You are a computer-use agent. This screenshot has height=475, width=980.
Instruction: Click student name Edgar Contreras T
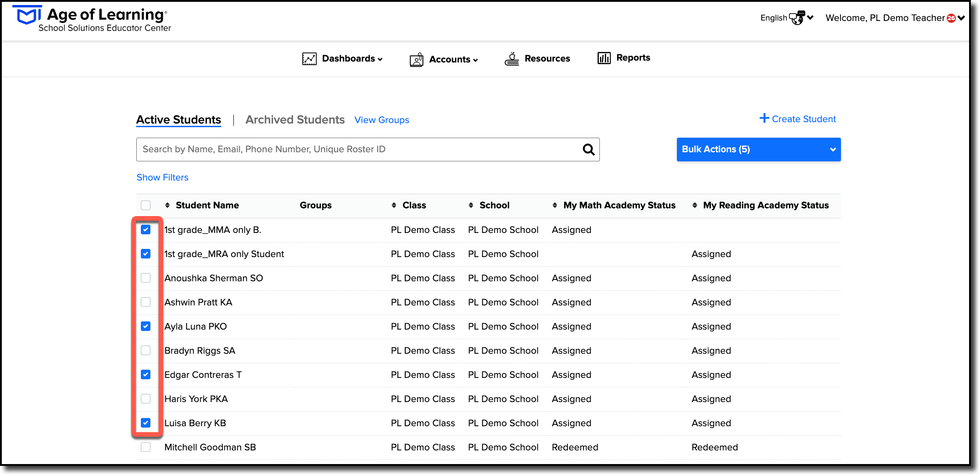203,375
